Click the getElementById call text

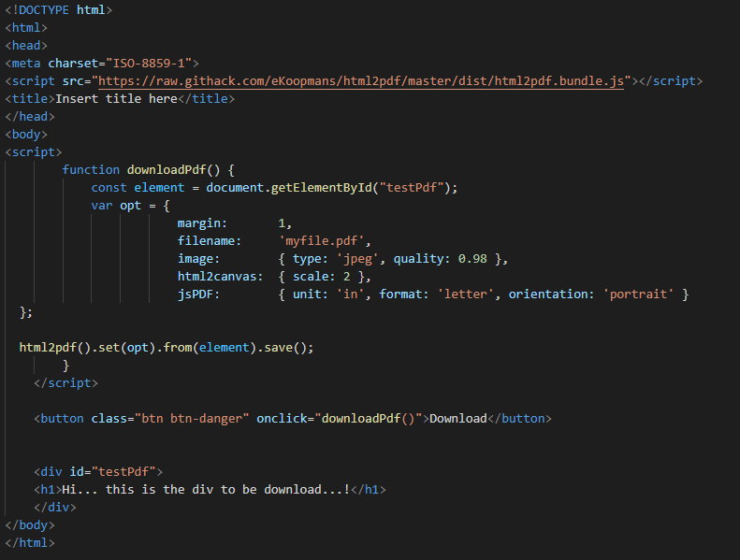[x=322, y=188]
